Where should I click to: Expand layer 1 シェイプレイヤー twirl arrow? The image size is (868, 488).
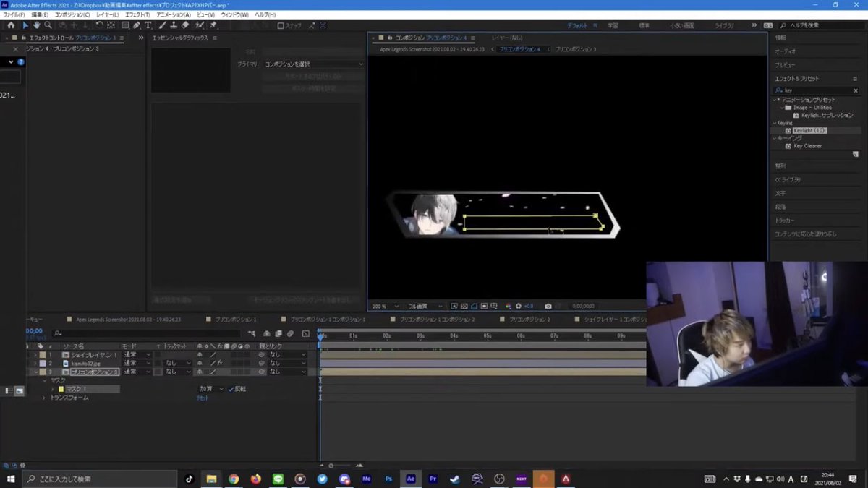35,354
